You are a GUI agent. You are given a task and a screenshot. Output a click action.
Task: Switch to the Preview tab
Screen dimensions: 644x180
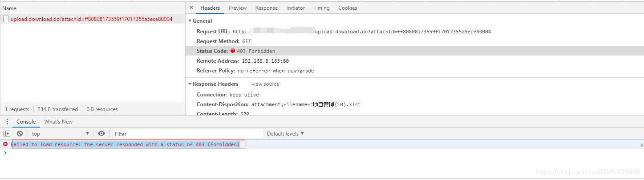[x=238, y=8]
